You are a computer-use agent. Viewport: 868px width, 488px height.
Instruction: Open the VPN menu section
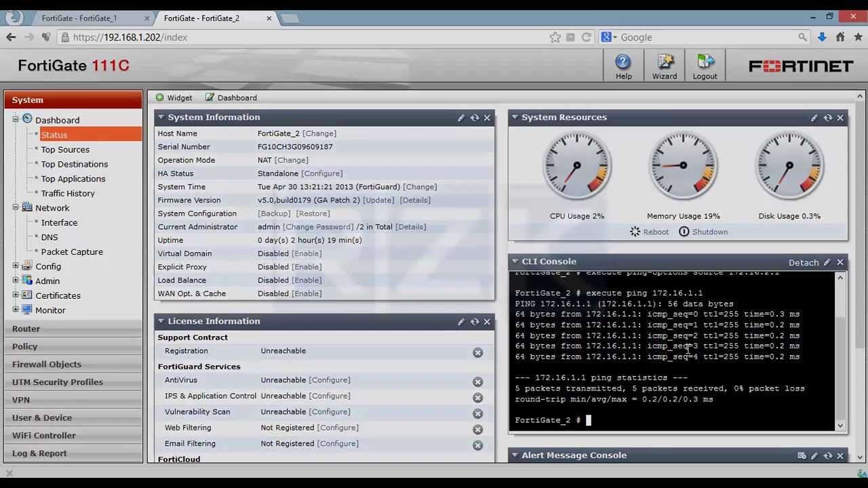point(73,400)
